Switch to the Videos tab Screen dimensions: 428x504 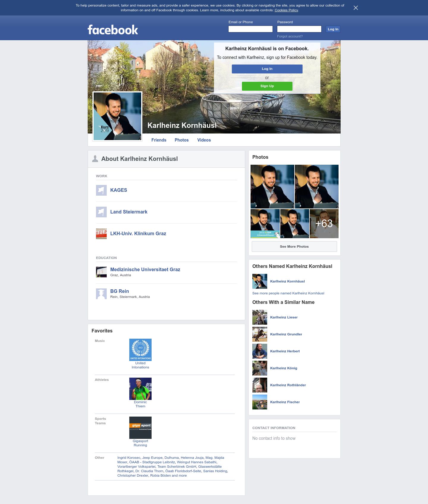click(204, 140)
